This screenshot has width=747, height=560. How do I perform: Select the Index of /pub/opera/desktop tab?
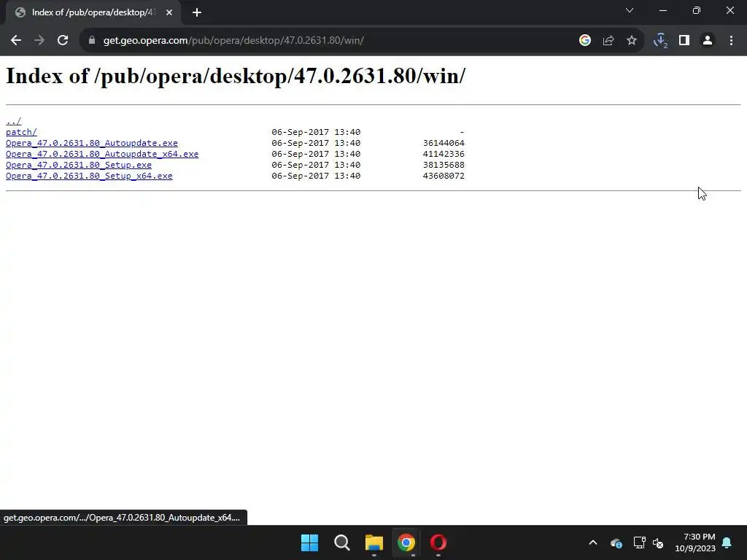pos(93,12)
